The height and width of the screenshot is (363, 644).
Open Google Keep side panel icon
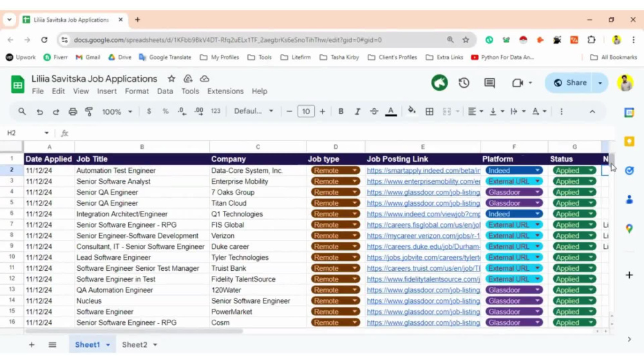(629, 141)
